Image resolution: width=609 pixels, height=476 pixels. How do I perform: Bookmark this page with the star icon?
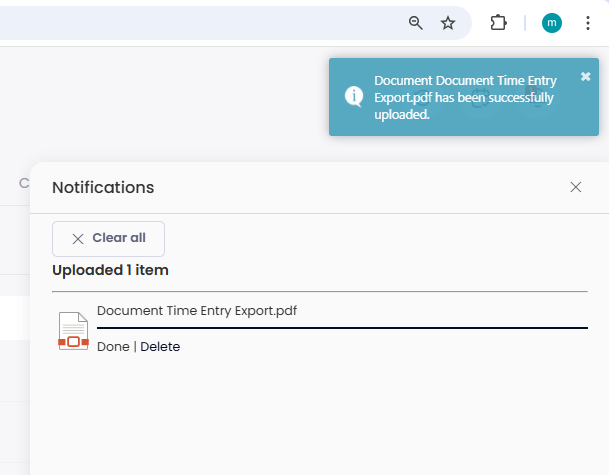click(x=448, y=23)
